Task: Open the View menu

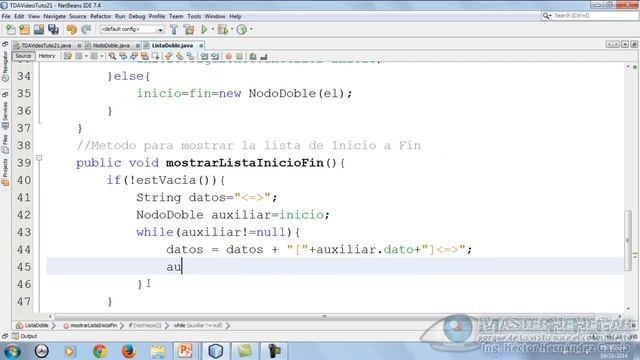Action: coord(34,16)
